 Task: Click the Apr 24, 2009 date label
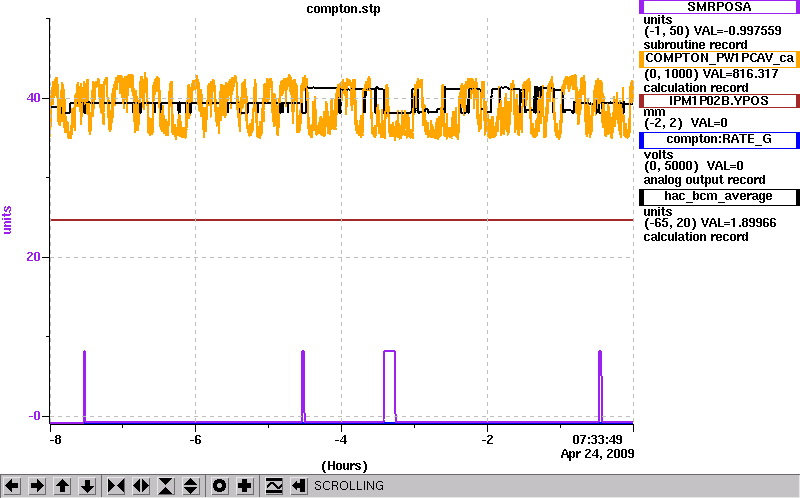[x=597, y=454]
